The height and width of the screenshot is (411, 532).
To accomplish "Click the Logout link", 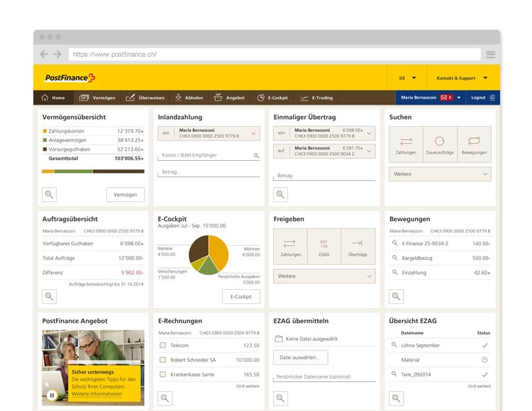I will (x=482, y=98).
